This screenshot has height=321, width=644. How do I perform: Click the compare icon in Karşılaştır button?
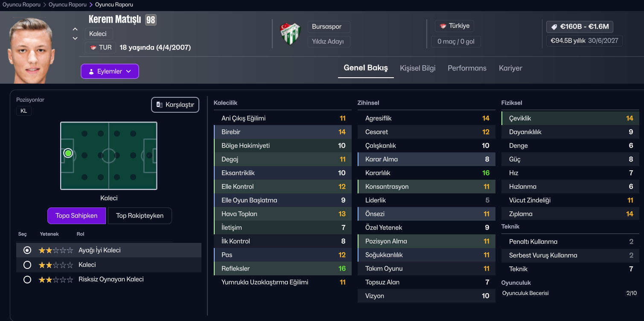tap(160, 105)
